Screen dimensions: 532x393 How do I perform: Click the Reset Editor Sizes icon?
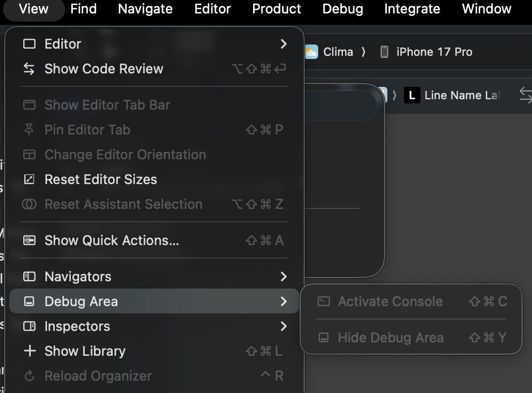[x=29, y=179]
